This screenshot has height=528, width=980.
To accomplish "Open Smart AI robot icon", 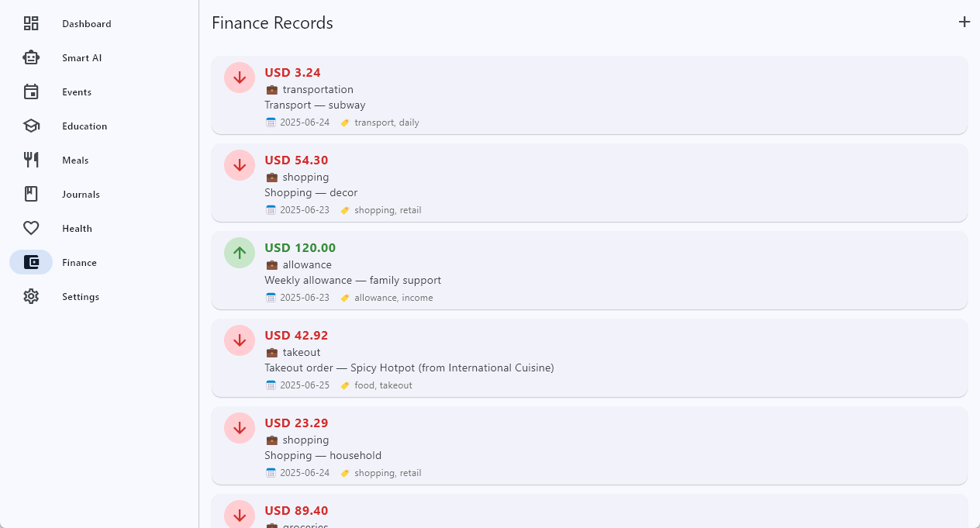I will tap(31, 57).
